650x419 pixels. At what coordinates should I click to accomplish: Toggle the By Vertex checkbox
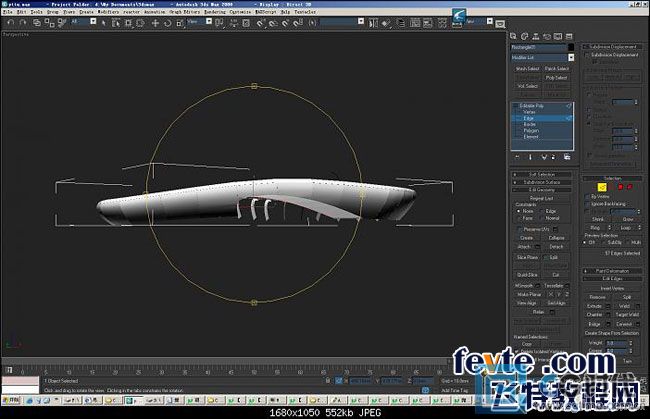click(x=587, y=196)
